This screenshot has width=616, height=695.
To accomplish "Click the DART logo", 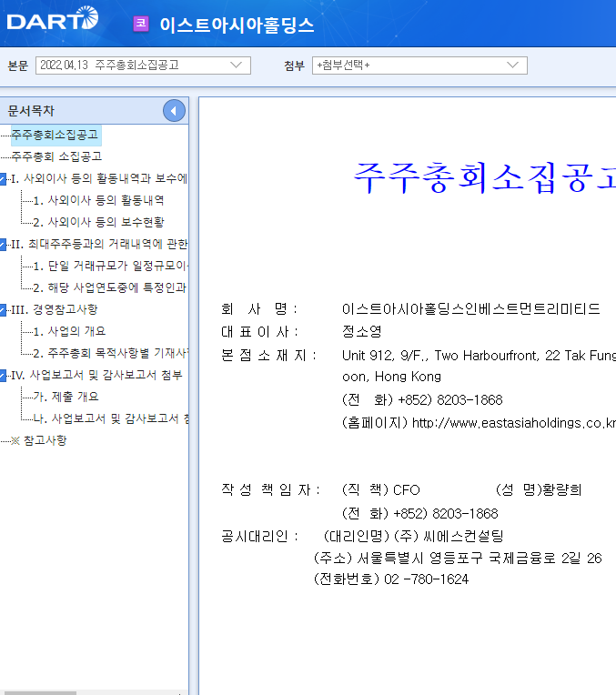I will point(53,18).
